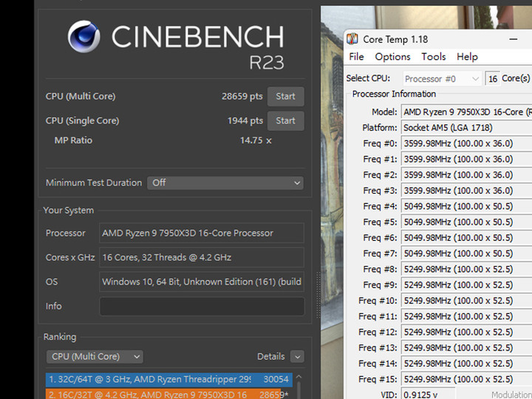Open the File menu in Core Temp
This screenshot has height=399, width=532.
point(356,57)
